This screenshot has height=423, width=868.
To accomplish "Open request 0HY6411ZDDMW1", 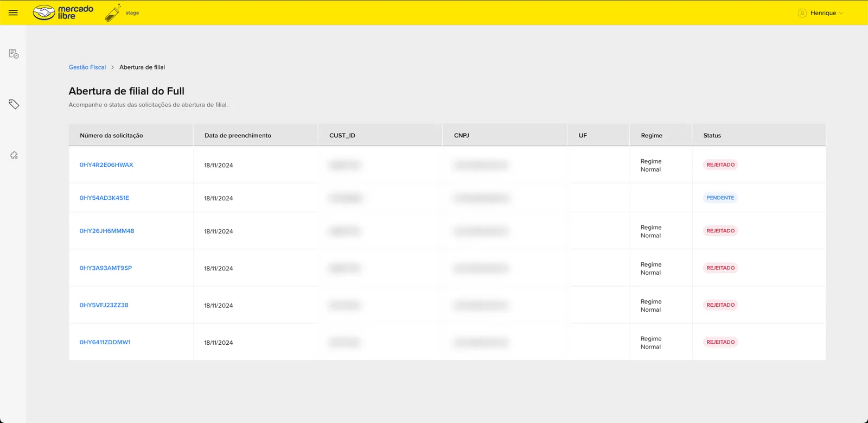I will click(x=105, y=343).
